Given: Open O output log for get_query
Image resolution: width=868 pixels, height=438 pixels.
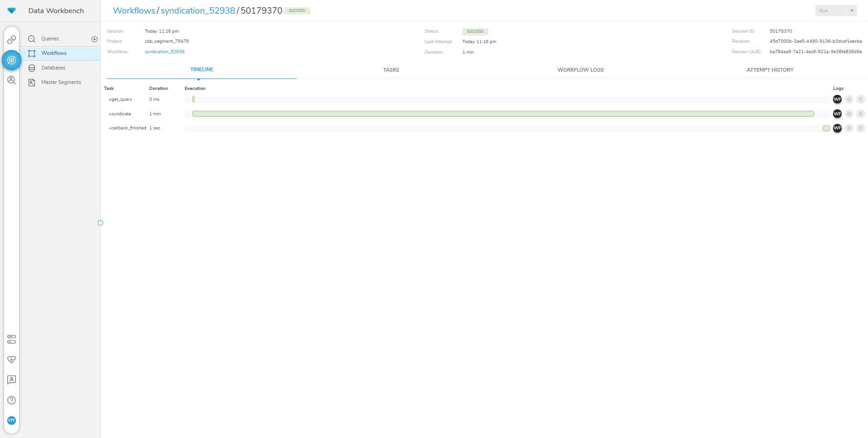Looking at the screenshot, I should coord(849,99).
